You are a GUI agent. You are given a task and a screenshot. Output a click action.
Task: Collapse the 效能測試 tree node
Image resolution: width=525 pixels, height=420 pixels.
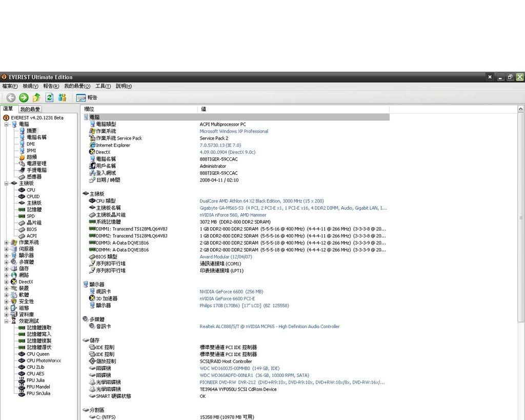[6, 321]
